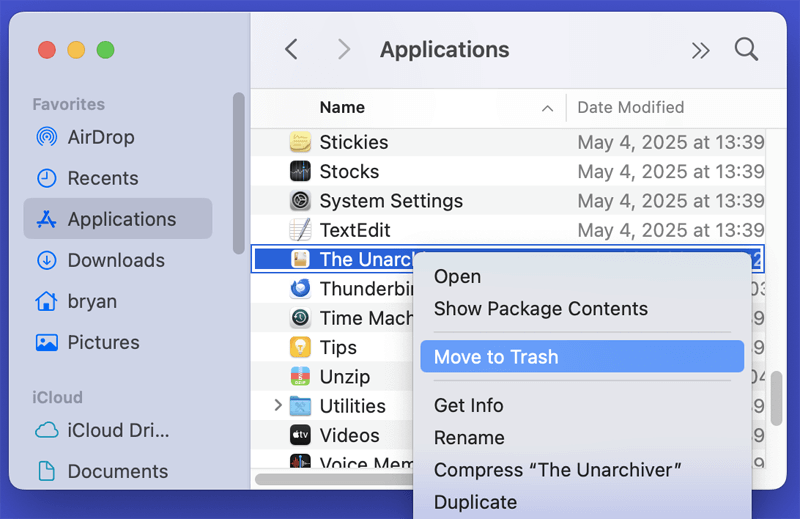Choose Move to Trash
The width and height of the screenshot is (800, 519).
[x=582, y=357]
